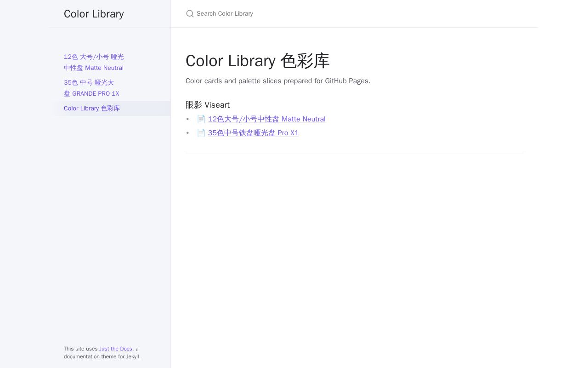Screen dimensions: 588x368
Task: Click the 眼影 Viseart section heading
Action: 208,105
